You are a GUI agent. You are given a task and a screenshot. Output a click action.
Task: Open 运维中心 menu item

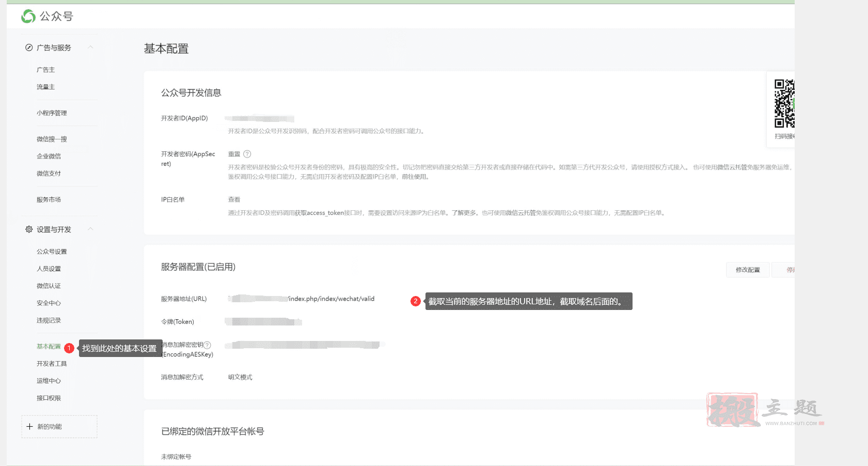(x=49, y=381)
